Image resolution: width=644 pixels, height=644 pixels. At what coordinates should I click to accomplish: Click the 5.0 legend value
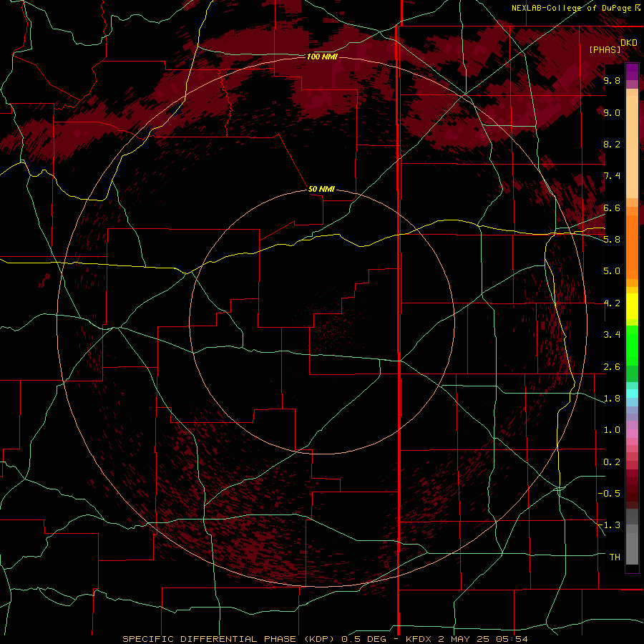coord(612,271)
